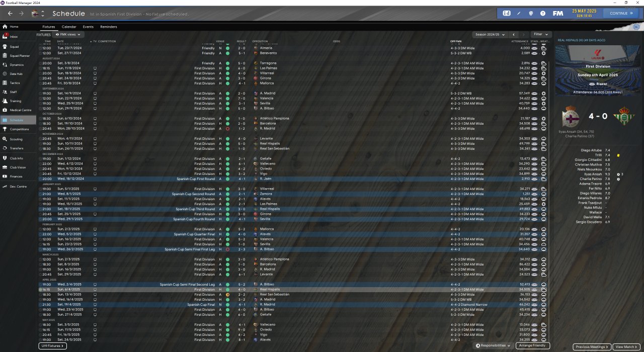This screenshot has width=644, height=352.
Task: Open the Squad Planner
Action: tap(20, 56)
